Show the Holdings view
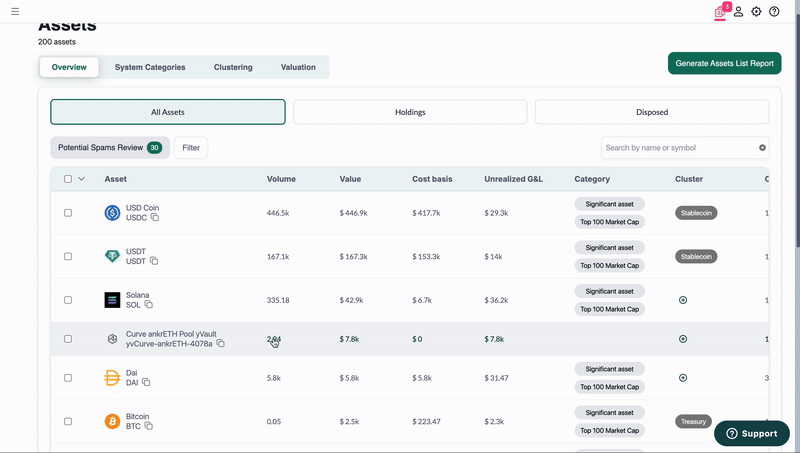Screen dimensions: 800x453 pos(410,112)
